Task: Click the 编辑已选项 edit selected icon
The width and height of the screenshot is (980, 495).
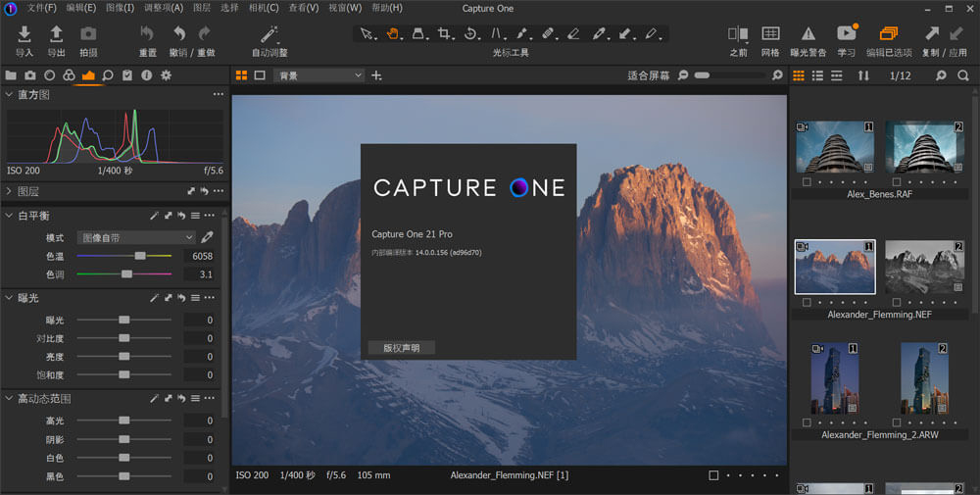Action: point(889,34)
